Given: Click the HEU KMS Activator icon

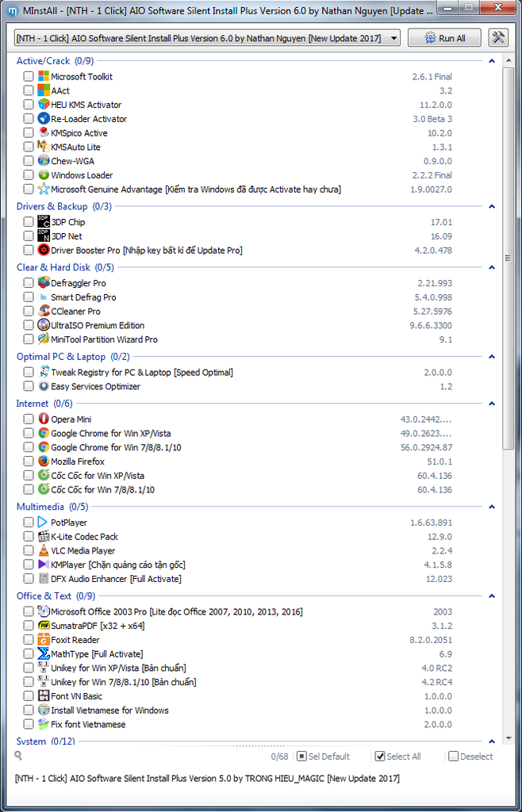Looking at the screenshot, I should click(x=44, y=105).
